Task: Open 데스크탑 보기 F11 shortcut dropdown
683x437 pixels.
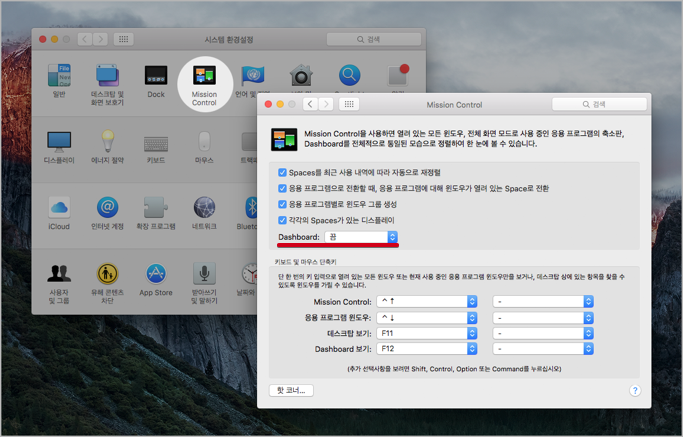Action: click(427, 333)
